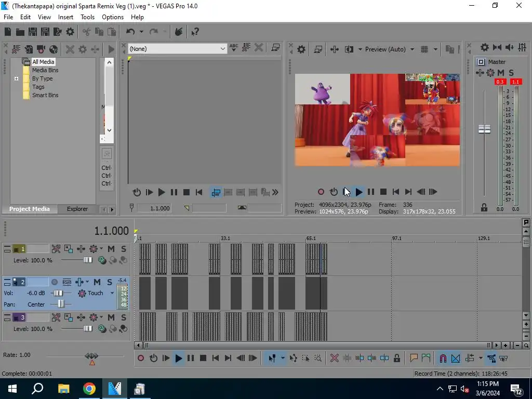This screenshot has width=532, height=399.
Task: Open Split Screen View dropdown arrow
Action: [x=360, y=49]
